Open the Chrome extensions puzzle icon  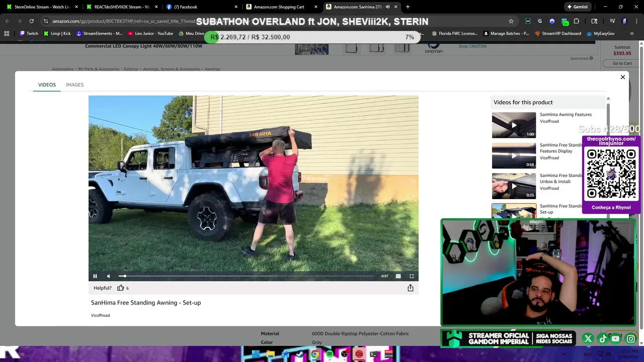577,21
